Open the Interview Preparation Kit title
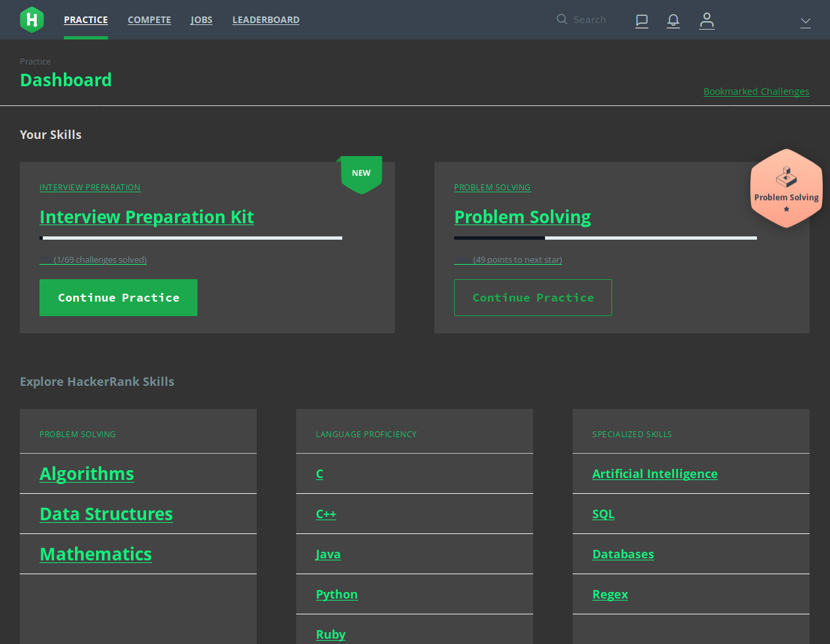Screen dimensions: 830x644 point(147,217)
